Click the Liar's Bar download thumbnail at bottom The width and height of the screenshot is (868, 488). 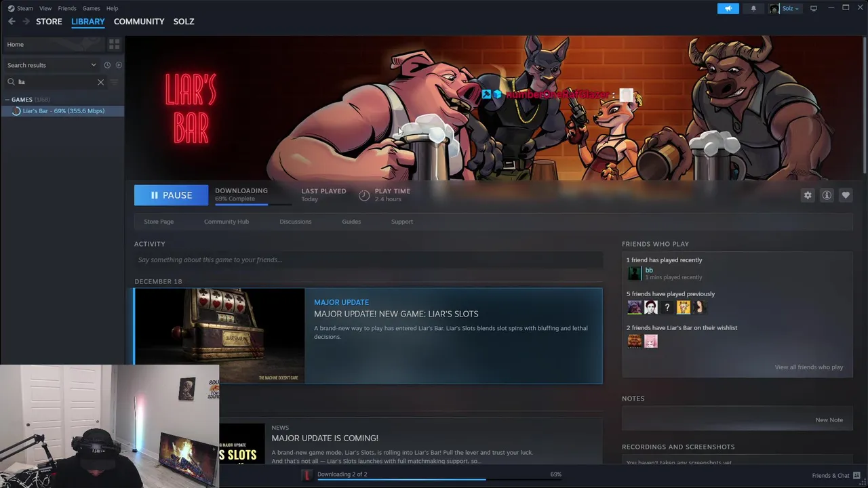tap(307, 475)
